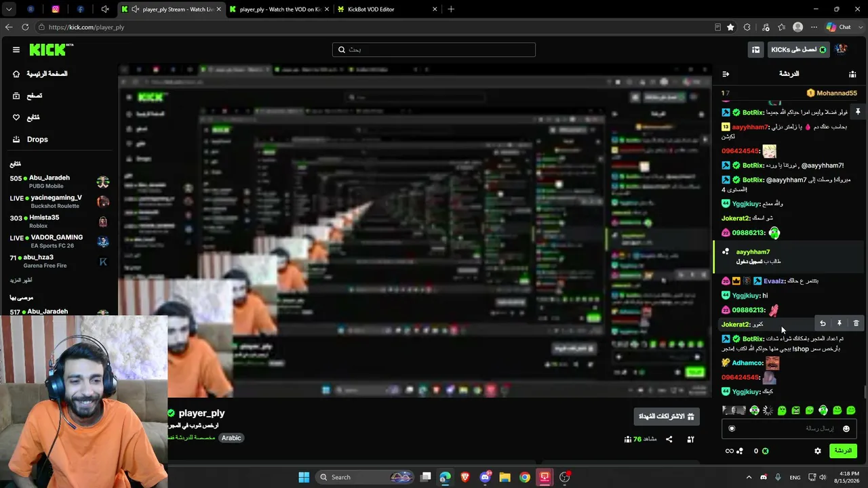The height and width of the screenshot is (488, 868).
Task: Click the Adhamco username in chat
Action: coord(747,363)
